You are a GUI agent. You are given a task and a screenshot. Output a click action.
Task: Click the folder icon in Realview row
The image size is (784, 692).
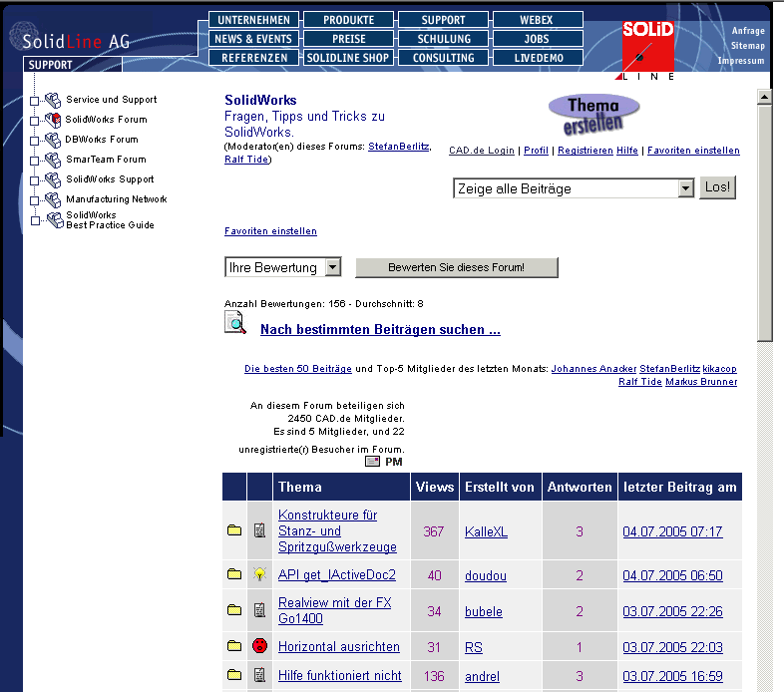(234, 610)
